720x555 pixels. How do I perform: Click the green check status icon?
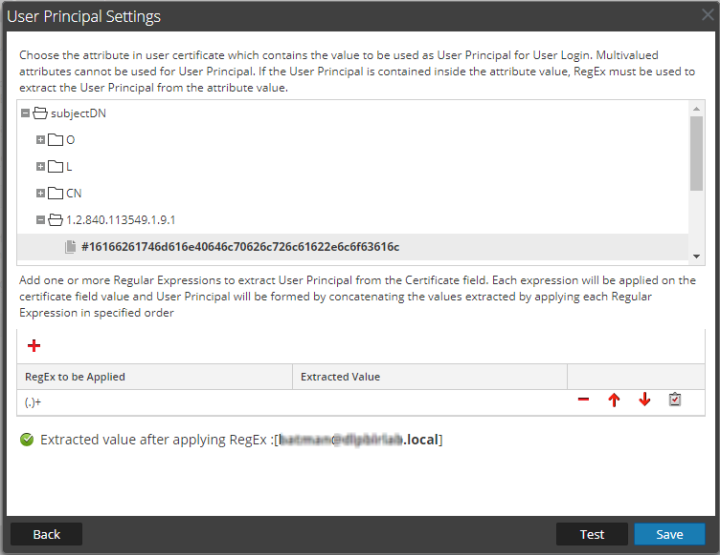pos(27,439)
